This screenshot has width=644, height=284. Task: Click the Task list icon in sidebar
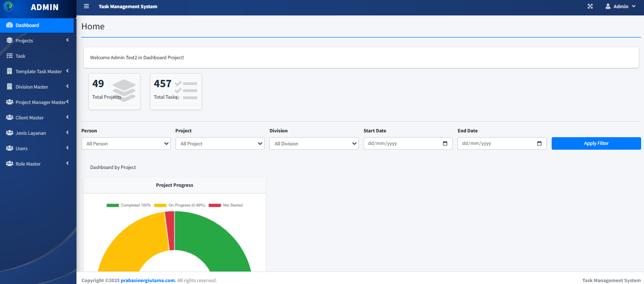[x=10, y=56]
